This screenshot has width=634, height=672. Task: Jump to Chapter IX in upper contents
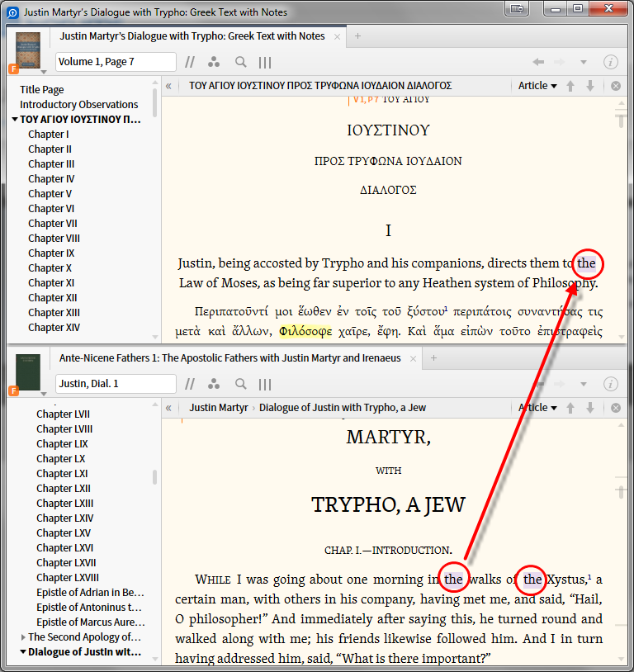pos(51,253)
